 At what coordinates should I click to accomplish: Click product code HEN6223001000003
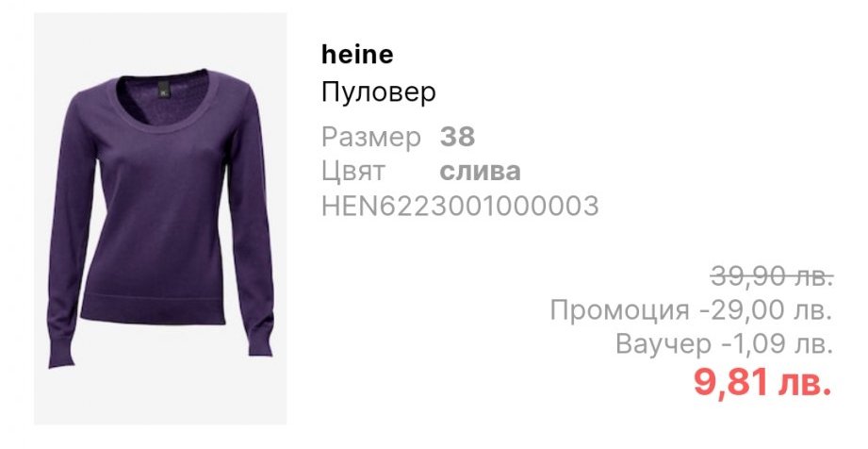(x=460, y=206)
